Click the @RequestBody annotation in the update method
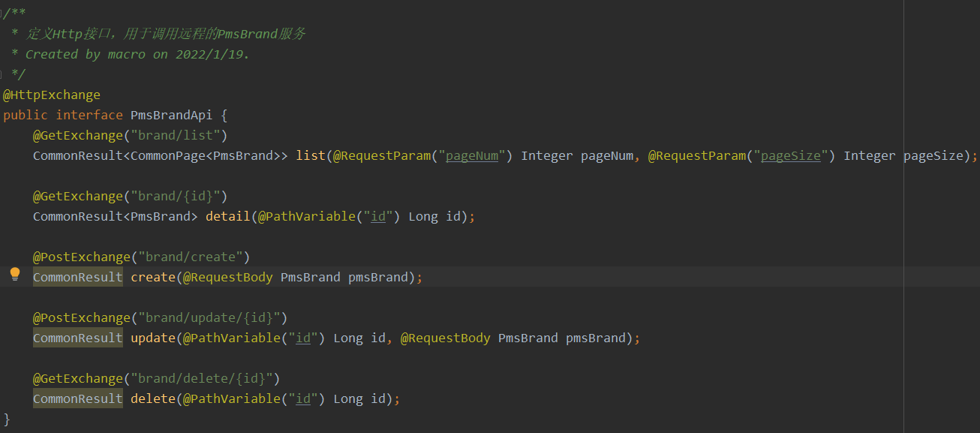 pos(445,338)
